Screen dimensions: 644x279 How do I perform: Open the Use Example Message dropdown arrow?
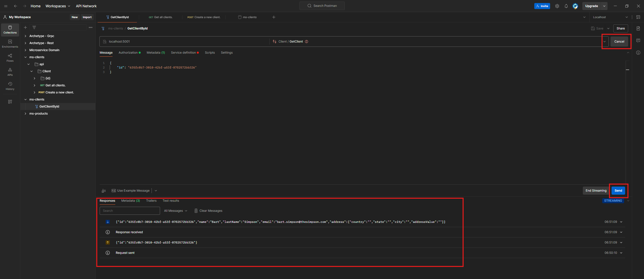tap(156, 191)
